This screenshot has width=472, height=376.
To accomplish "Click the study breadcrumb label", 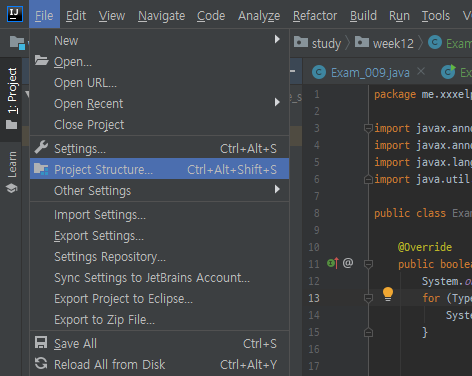I will coord(326,43).
